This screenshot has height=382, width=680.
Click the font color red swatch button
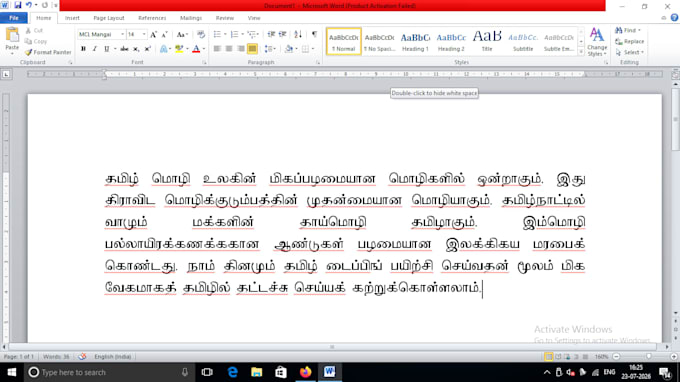(x=196, y=49)
